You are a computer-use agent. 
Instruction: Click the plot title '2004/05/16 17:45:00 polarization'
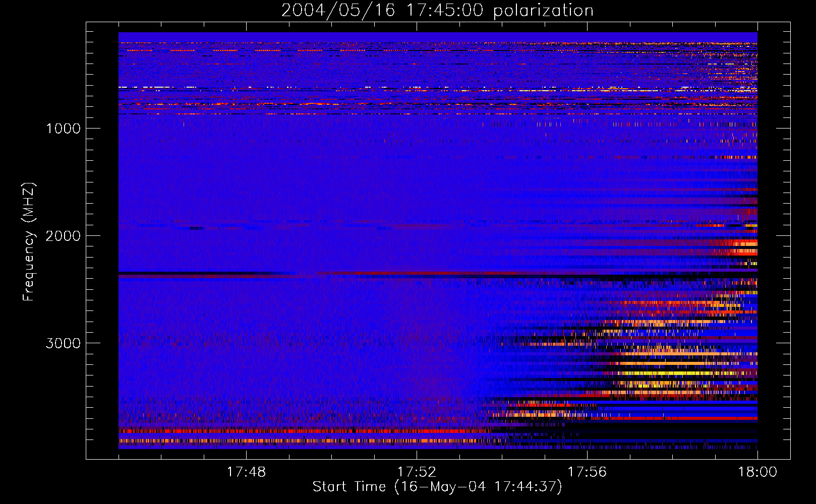point(437,11)
